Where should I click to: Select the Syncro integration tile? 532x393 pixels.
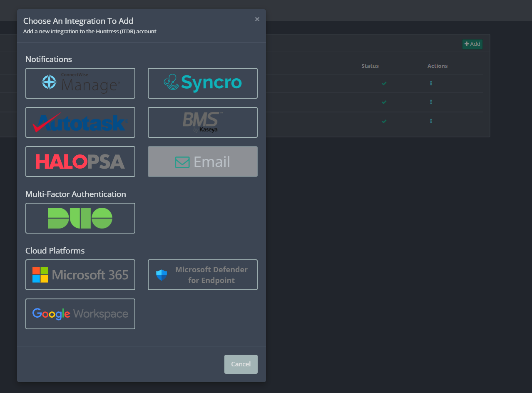[203, 83]
